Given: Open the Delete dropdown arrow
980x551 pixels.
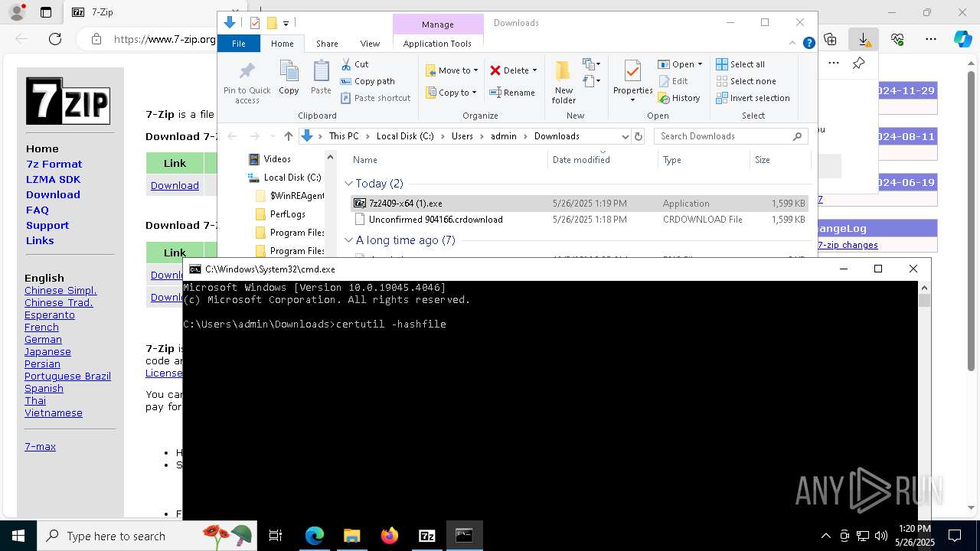Looking at the screenshot, I should pyautogui.click(x=534, y=70).
